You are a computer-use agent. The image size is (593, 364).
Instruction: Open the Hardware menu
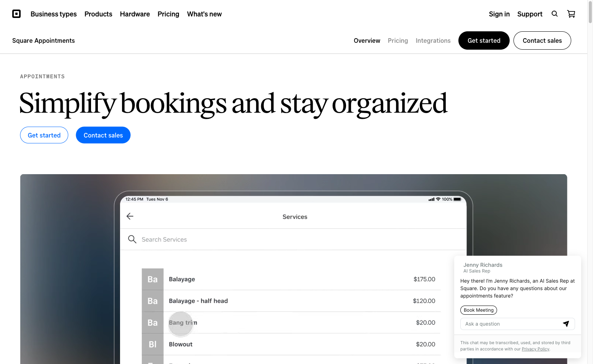(x=135, y=14)
